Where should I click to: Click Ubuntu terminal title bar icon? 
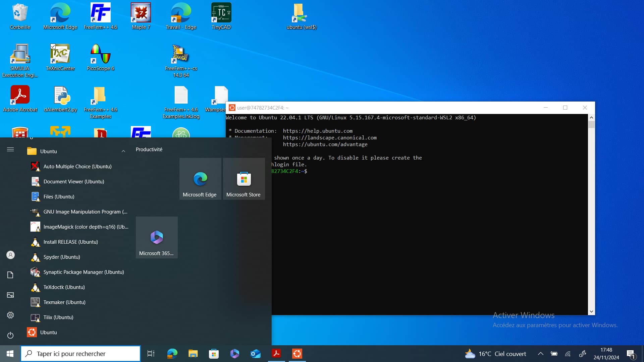[x=232, y=108]
